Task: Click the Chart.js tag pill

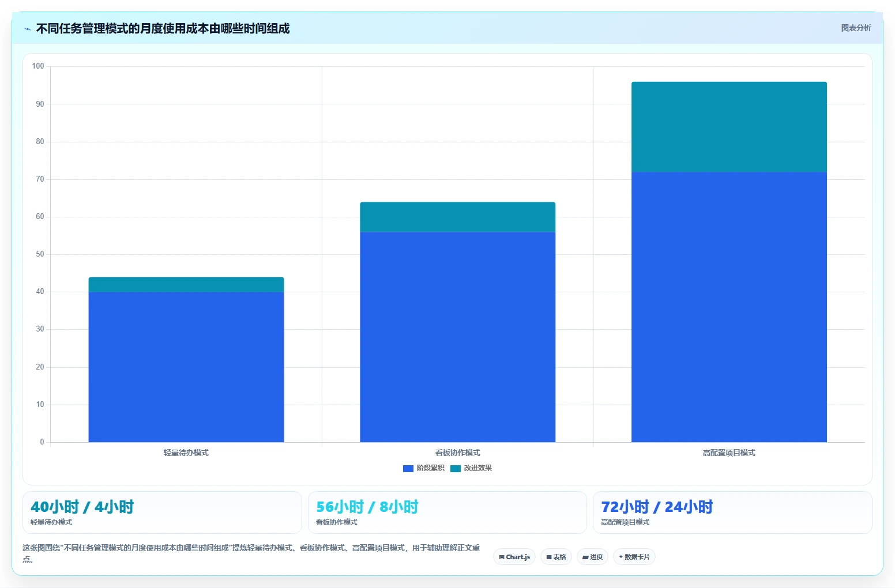Action: tap(514, 557)
